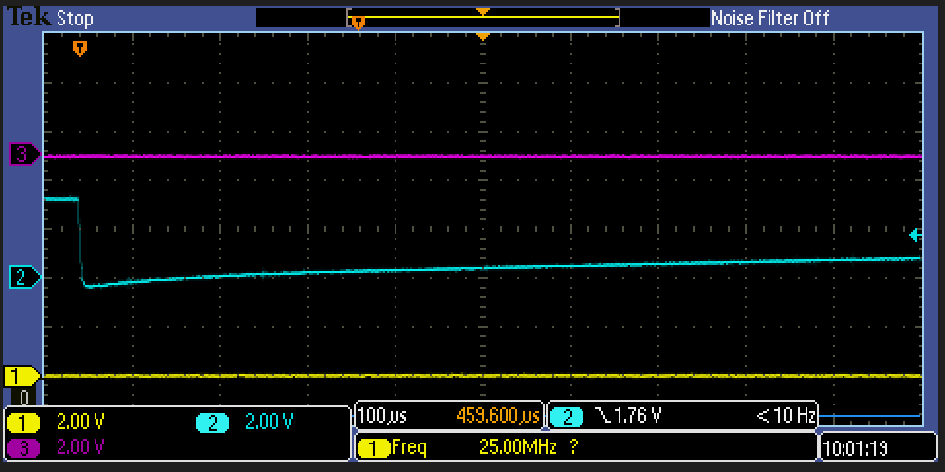Click the record view bar at top
Screen dimensions: 945x472
pyautogui.click(x=483, y=17)
